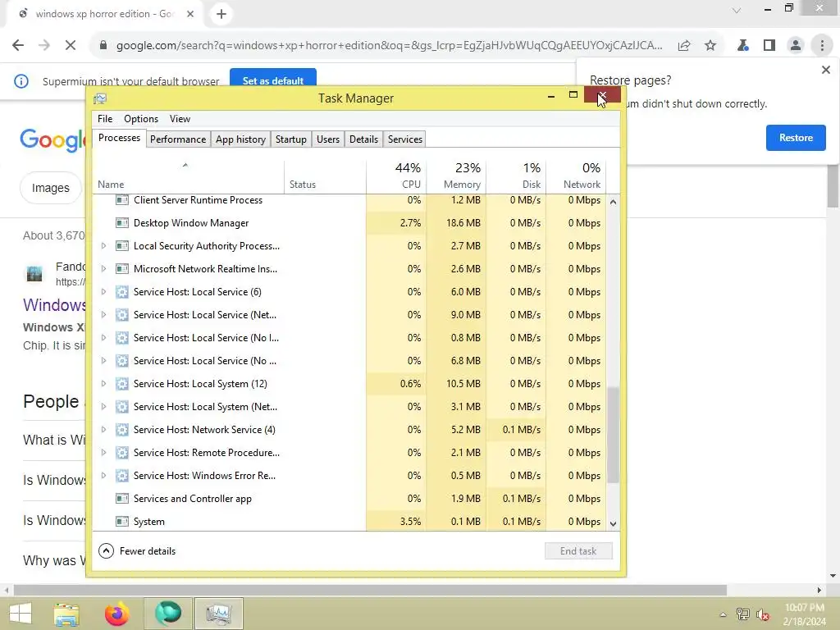840x630 pixels.
Task: Click the Desktop Window Manager process icon
Action: click(x=122, y=223)
